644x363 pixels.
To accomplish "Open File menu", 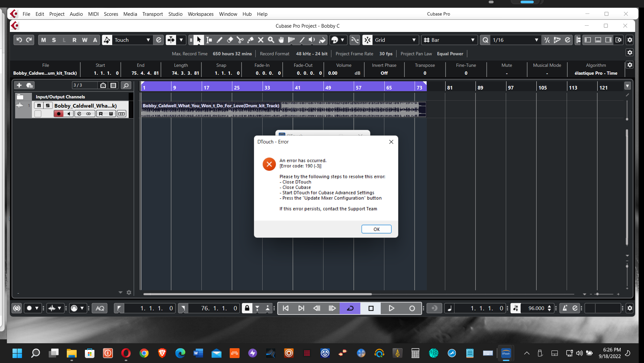I will [26, 14].
